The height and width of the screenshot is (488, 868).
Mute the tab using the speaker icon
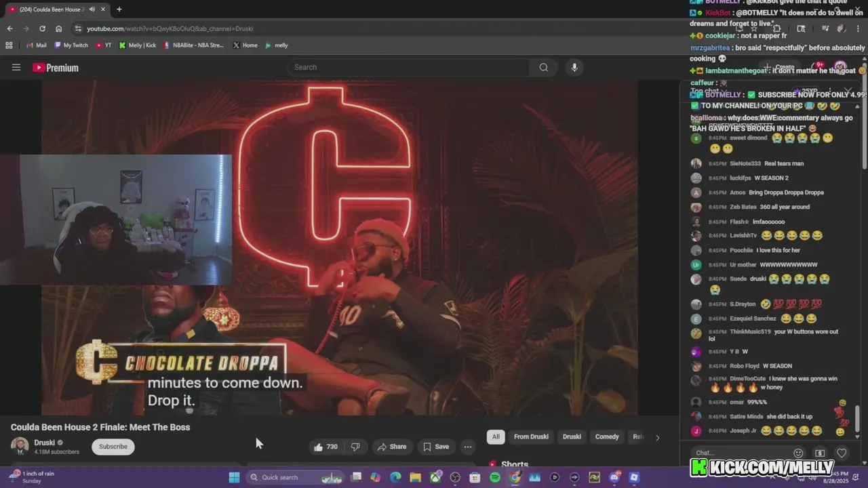click(x=92, y=9)
